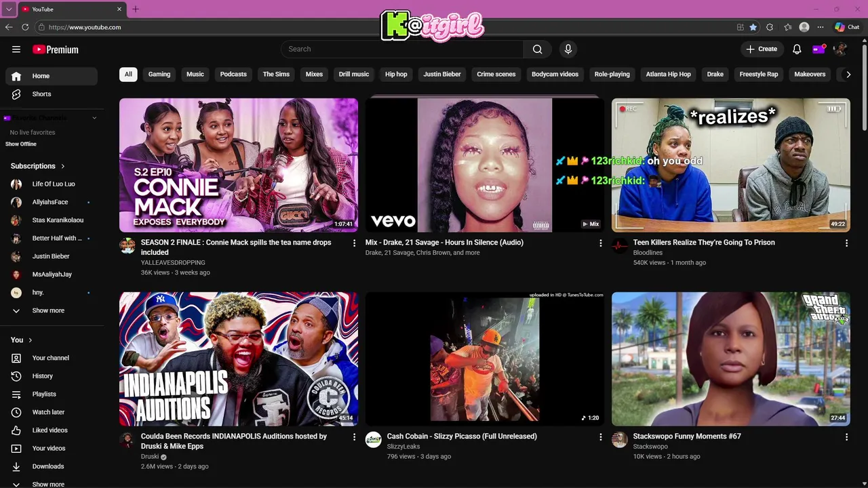
Task: Click the browser address bar
Action: click(383, 27)
